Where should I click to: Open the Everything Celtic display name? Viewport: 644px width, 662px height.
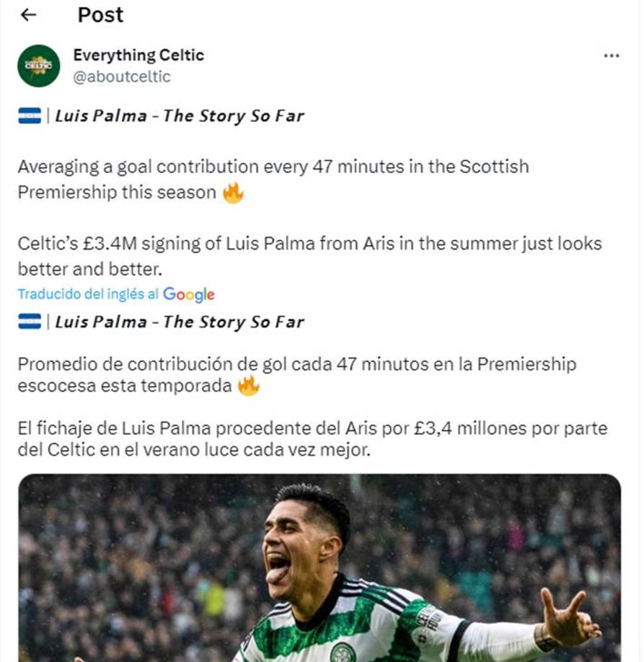point(138,55)
